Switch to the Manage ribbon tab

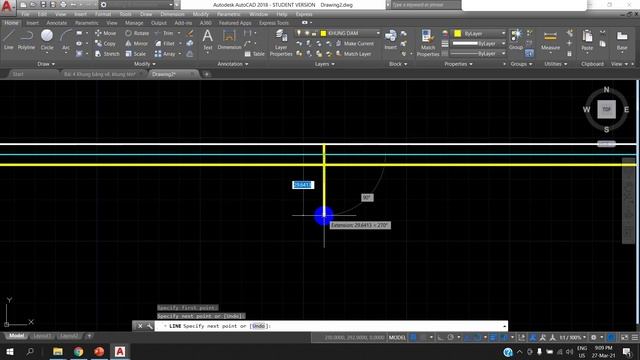click(x=134, y=23)
